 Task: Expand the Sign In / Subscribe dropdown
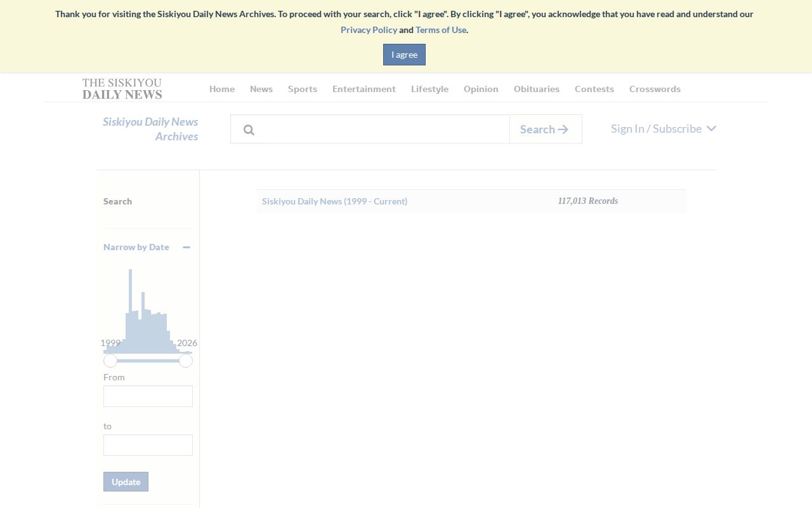tap(664, 129)
